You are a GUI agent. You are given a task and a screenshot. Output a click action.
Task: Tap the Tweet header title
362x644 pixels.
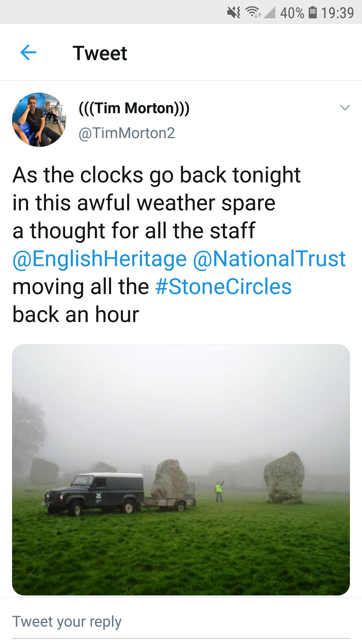pyautogui.click(x=100, y=53)
